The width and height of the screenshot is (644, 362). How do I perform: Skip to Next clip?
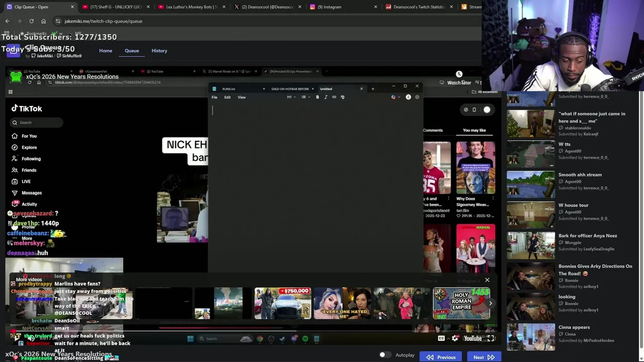coord(484,357)
